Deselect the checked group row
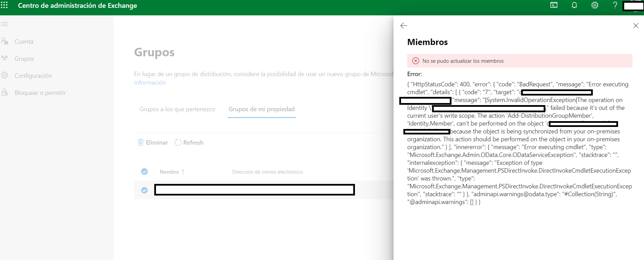Screen dimensions: 644x260 tap(144, 190)
